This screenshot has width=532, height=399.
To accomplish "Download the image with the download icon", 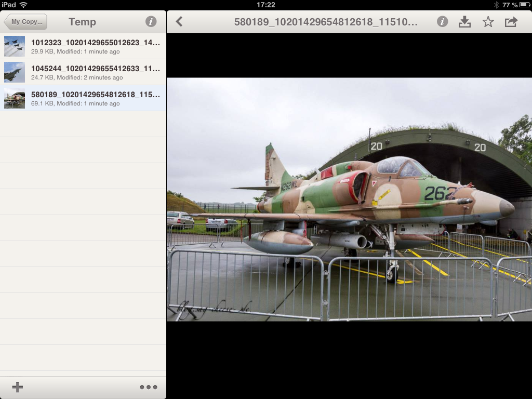I will pos(464,21).
